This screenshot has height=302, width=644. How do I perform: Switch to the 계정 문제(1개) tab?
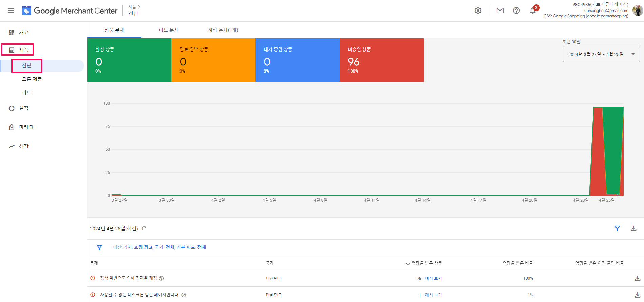coord(223,30)
